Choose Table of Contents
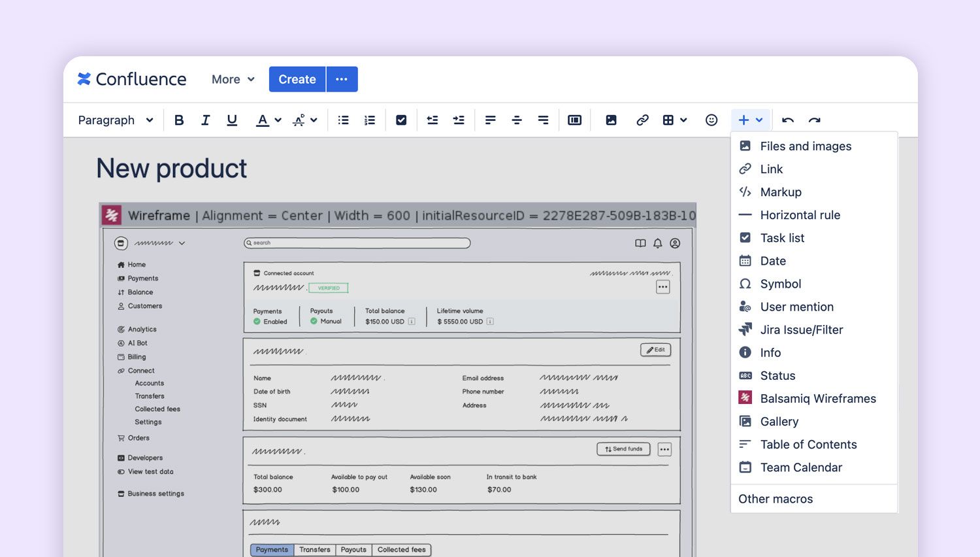 tap(814, 445)
